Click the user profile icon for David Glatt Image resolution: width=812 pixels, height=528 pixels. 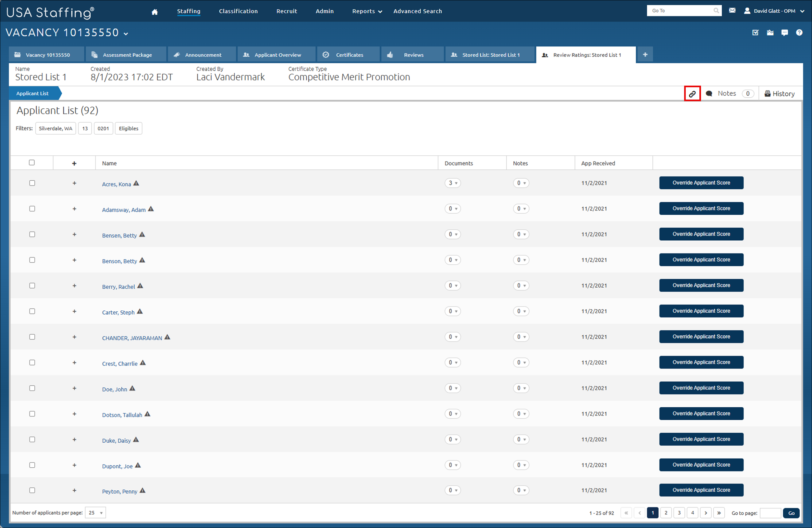coord(747,11)
